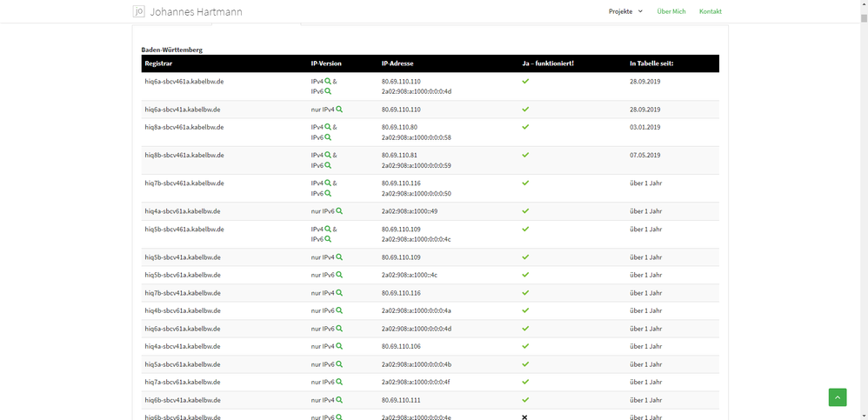Click registrar name hiq4a-sbcv61a.kabelbw.de
868x420 pixels.
(x=183, y=210)
